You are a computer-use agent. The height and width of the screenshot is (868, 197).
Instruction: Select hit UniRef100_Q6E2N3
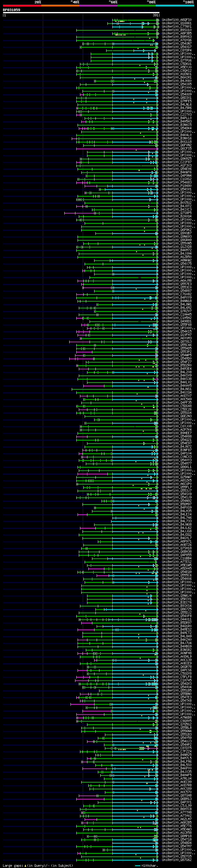(x=177, y=416)
